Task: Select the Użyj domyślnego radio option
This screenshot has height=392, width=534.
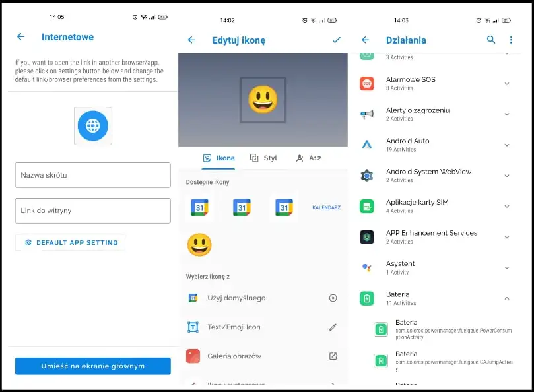Action: (x=333, y=298)
